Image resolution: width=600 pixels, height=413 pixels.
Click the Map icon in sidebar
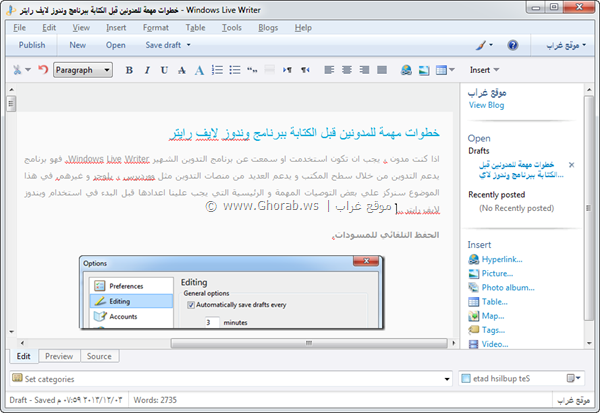click(x=474, y=316)
